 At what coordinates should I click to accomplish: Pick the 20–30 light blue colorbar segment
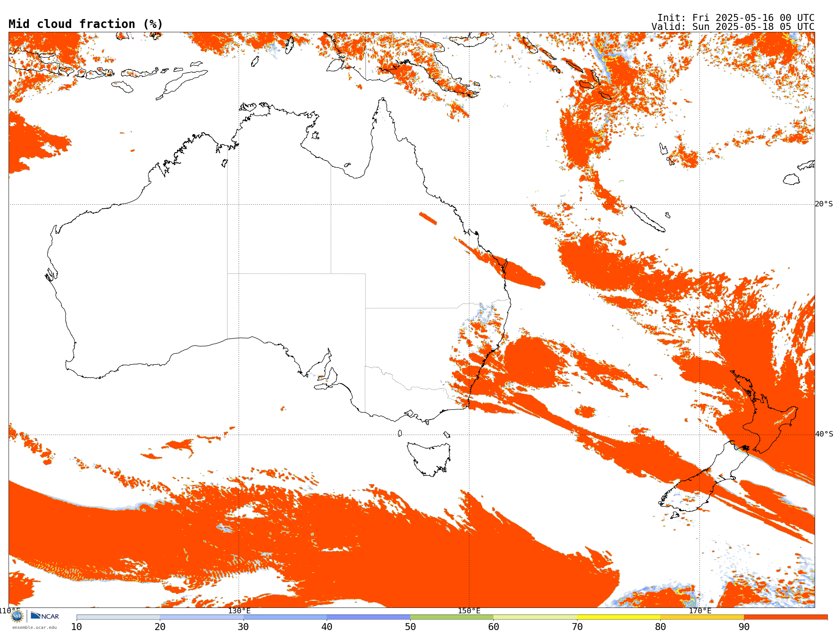tap(201, 617)
